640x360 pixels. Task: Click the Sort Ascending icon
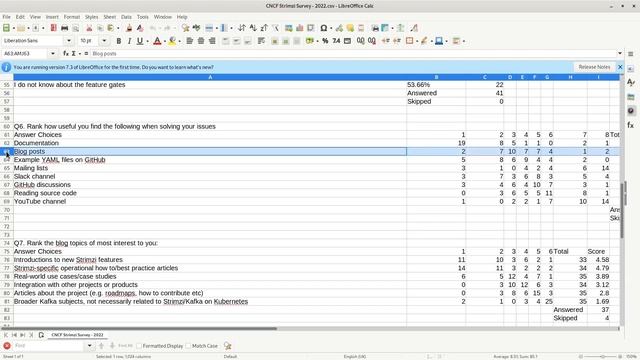(x=253, y=28)
